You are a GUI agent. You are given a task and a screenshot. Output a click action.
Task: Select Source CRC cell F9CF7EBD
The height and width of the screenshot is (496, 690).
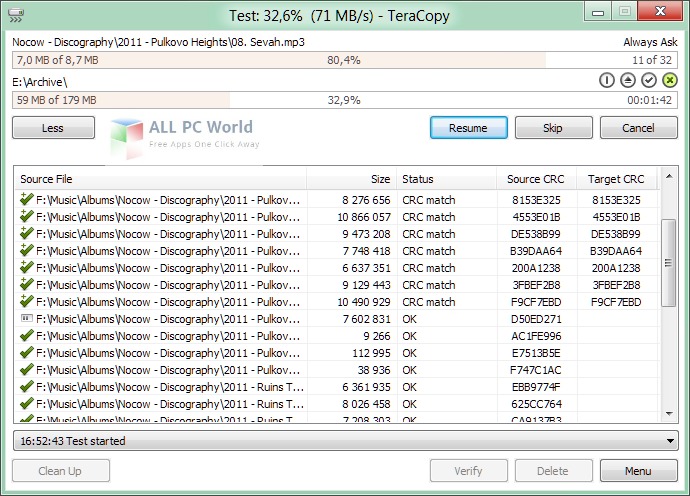(536, 302)
